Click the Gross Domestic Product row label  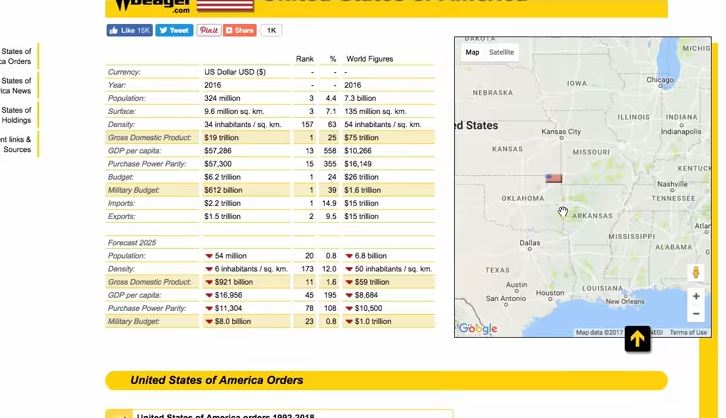point(149,137)
